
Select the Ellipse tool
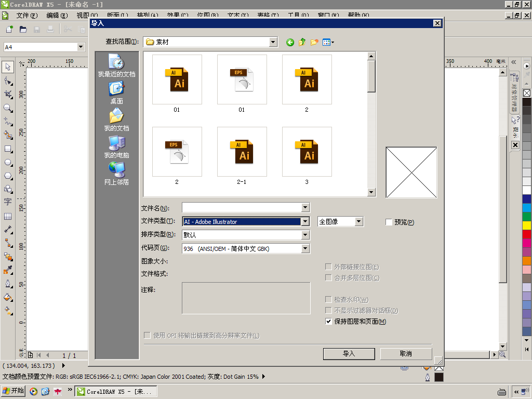coord(8,163)
